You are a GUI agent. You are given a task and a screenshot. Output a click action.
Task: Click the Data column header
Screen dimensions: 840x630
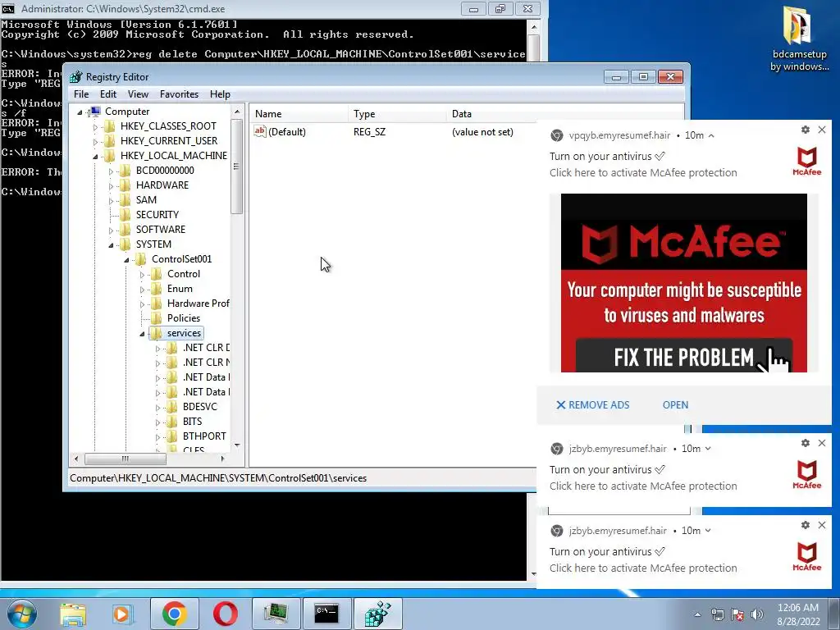(491, 113)
